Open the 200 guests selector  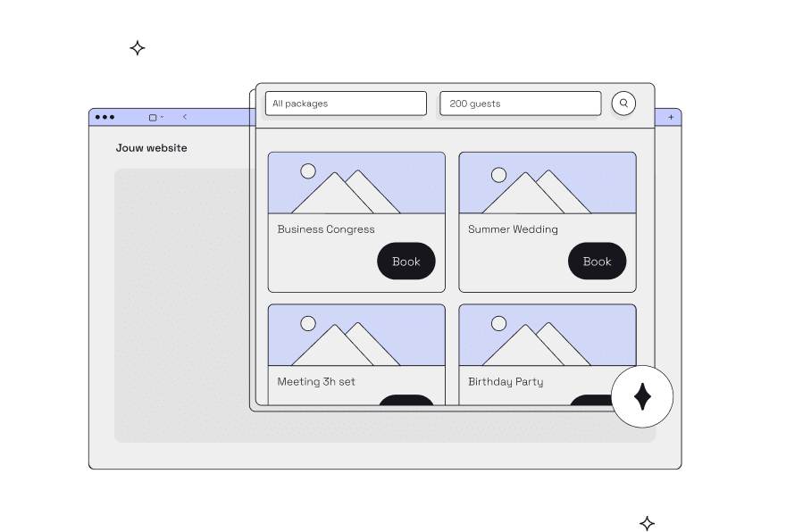520,104
